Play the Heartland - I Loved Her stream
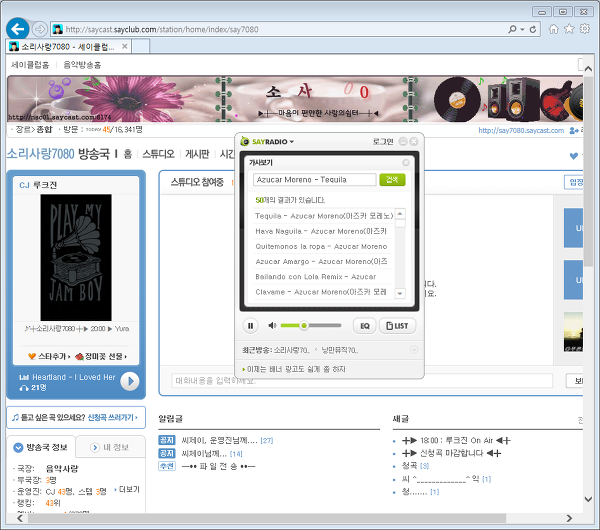 coord(130,381)
